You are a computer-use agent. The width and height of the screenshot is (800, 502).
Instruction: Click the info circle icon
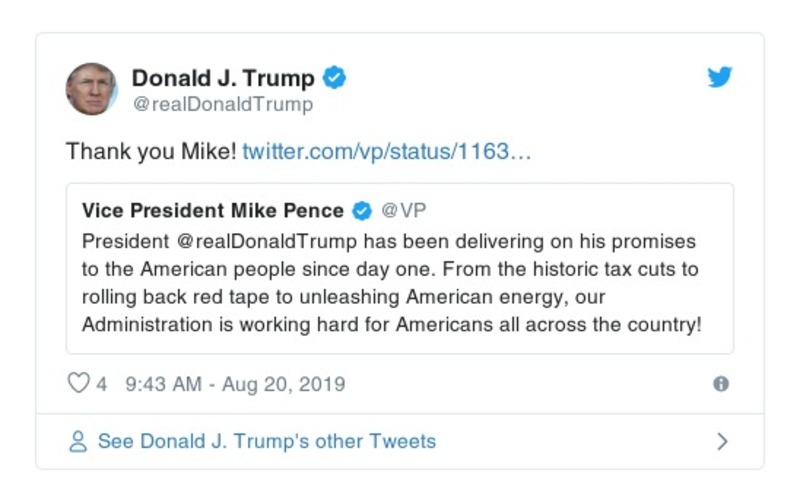click(720, 384)
